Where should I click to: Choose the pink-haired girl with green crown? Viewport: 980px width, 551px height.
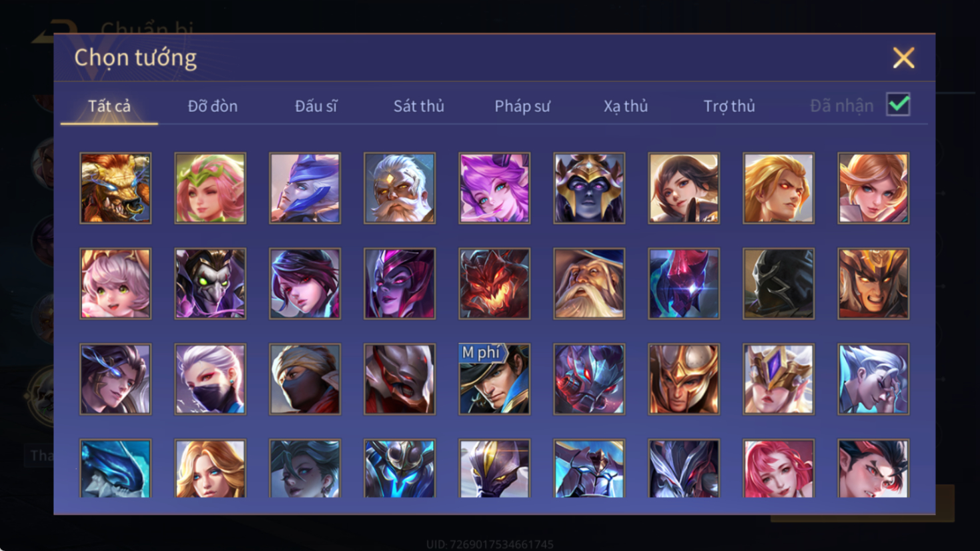click(x=210, y=188)
